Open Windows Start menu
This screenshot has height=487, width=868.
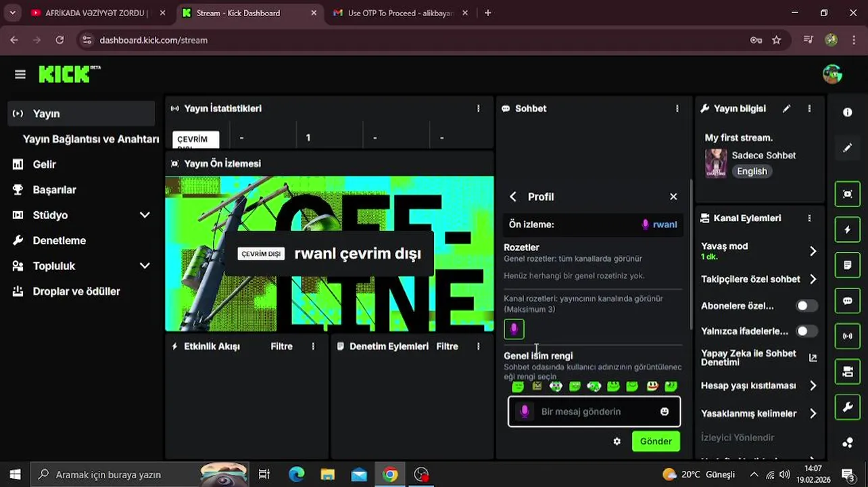[x=15, y=474]
